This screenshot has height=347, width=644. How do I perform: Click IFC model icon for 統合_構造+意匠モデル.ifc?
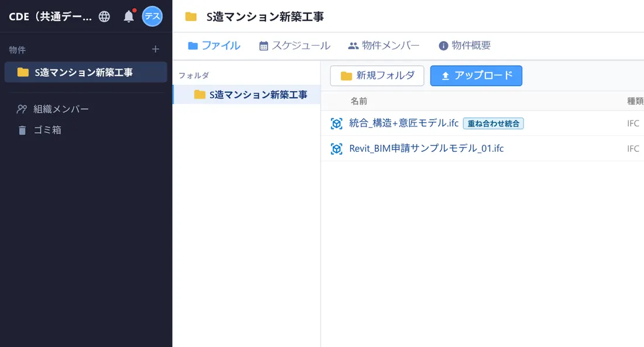pos(337,123)
